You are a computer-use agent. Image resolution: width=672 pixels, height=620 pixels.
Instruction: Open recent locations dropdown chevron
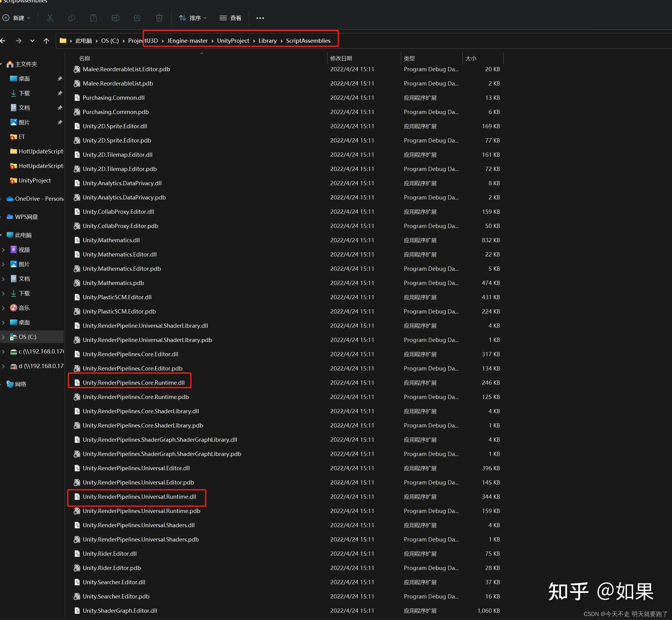pos(32,41)
